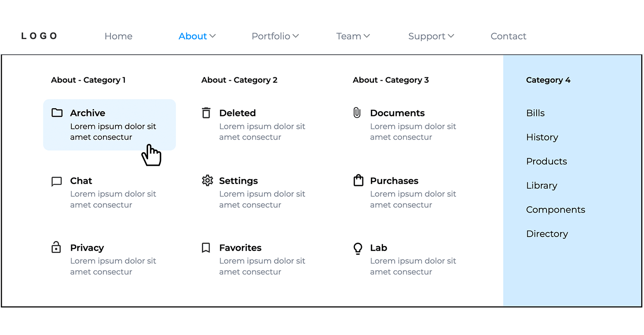Click the shopping bag Purchases icon

[358, 180]
